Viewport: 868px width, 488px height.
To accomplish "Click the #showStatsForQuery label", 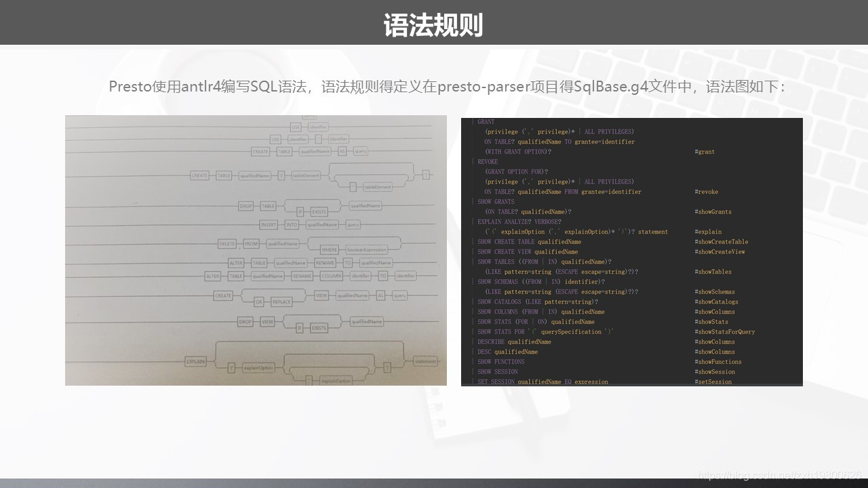I will [725, 332].
